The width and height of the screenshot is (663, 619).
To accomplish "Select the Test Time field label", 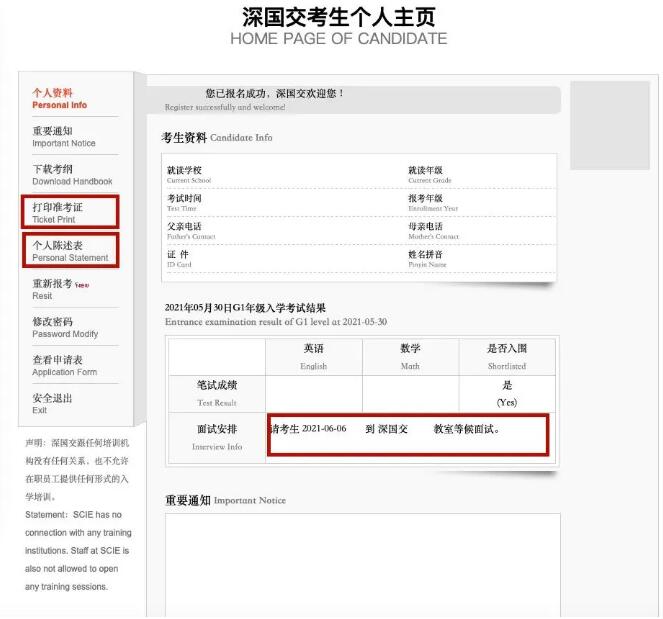I will [184, 203].
